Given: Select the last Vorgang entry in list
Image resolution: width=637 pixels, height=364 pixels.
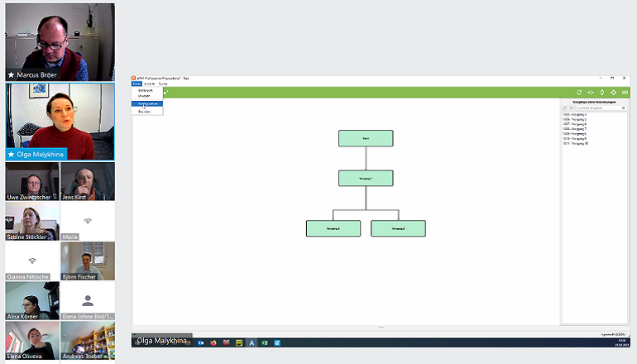Looking at the screenshot, I should pos(575,143).
